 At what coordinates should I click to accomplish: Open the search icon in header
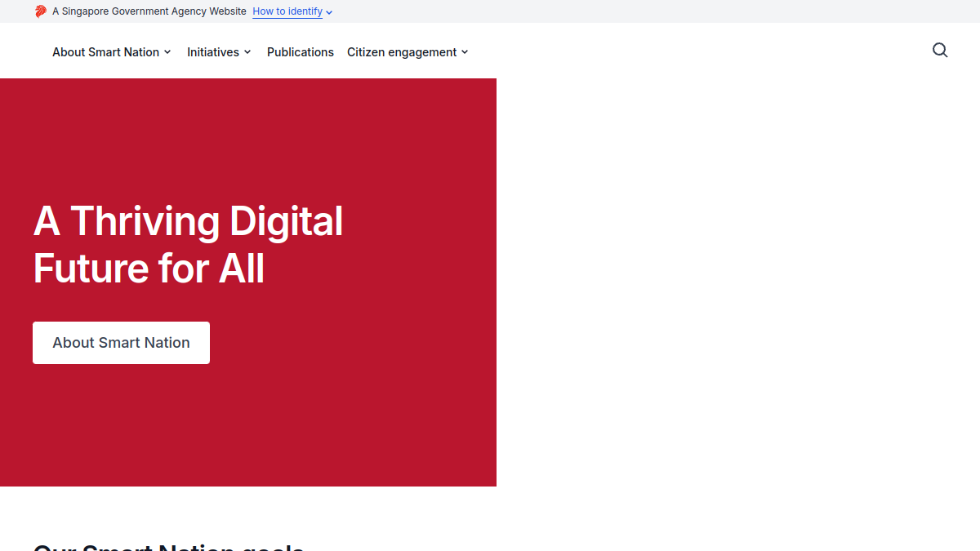pyautogui.click(x=940, y=51)
